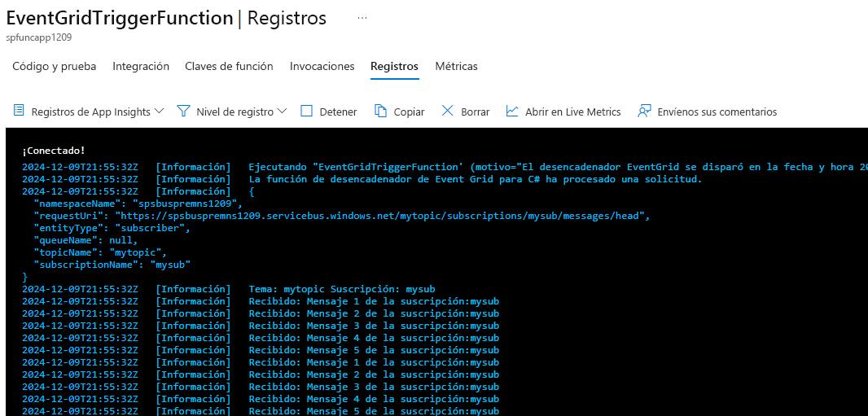Click Envíenos sus comentarios

[x=717, y=112]
